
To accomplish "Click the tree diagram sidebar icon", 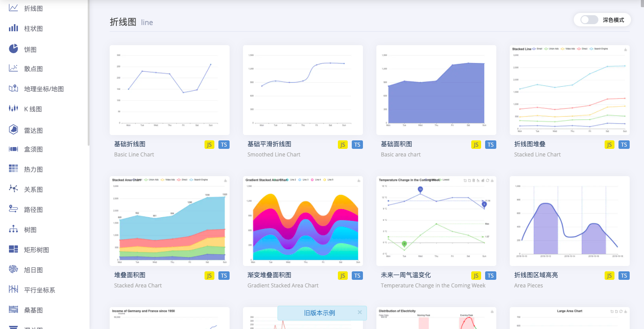I will tap(13, 229).
